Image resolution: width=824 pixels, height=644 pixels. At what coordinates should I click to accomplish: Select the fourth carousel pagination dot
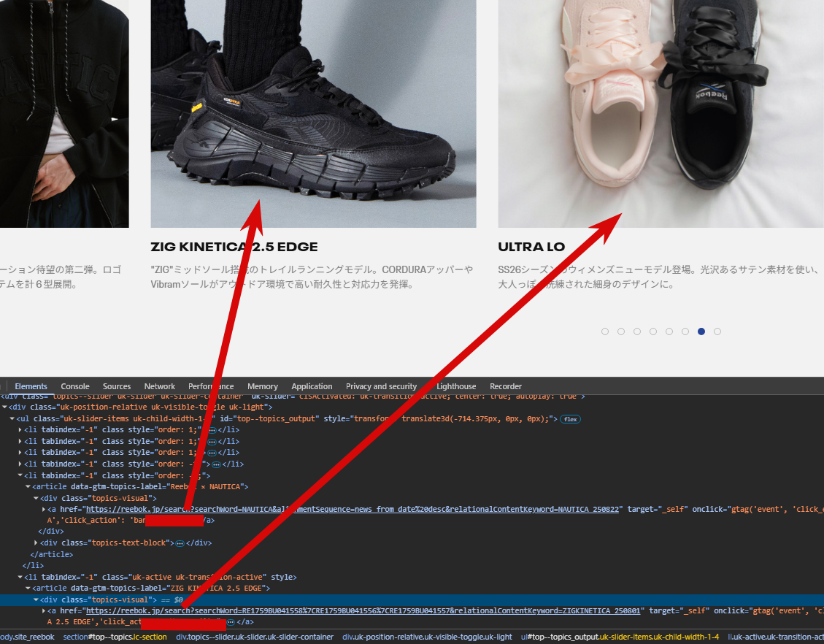pyautogui.click(x=653, y=331)
